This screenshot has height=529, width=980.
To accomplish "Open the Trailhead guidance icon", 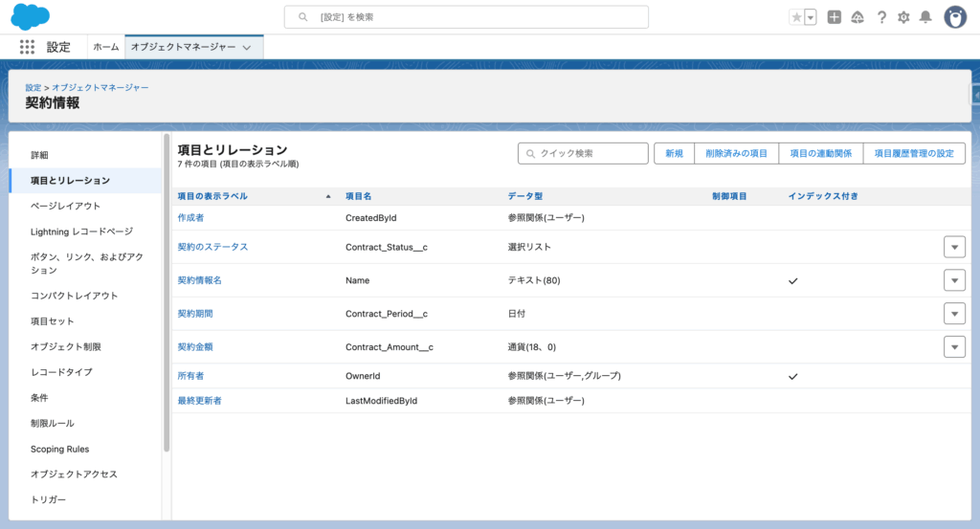I will (x=857, y=17).
